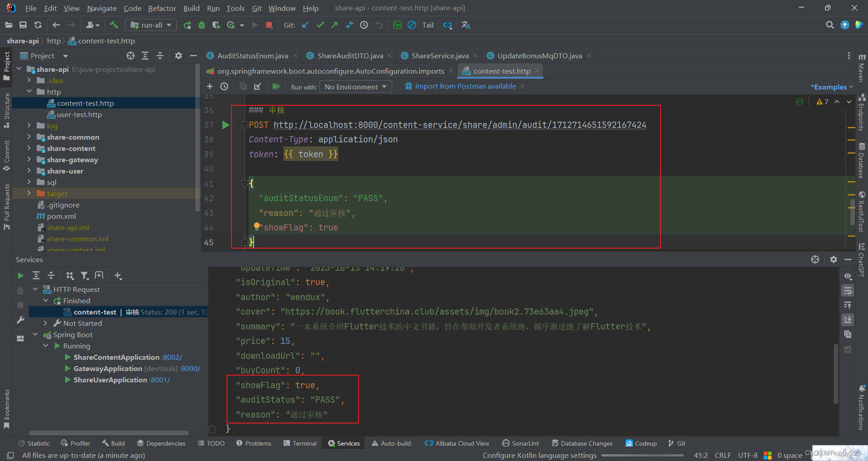Add a new HTTP request with plus icon
Viewport: 868px width, 461px height.
209,86
